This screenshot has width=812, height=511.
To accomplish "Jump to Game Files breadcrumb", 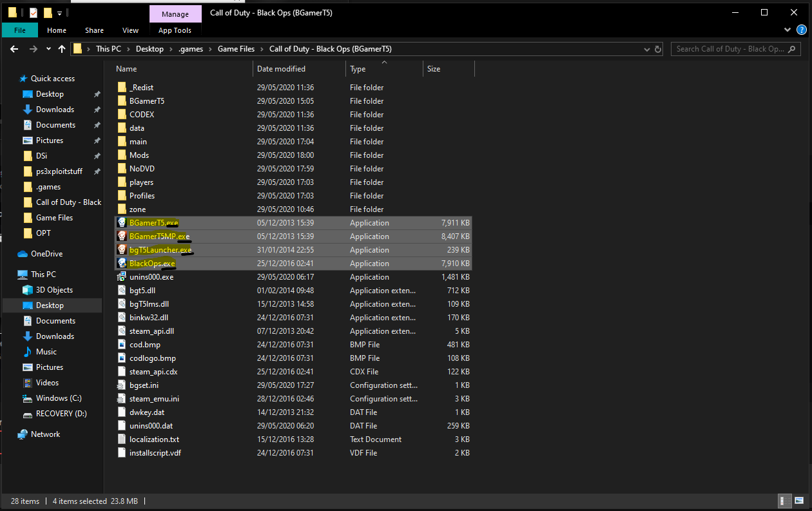I will pyautogui.click(x=236, y=49).
